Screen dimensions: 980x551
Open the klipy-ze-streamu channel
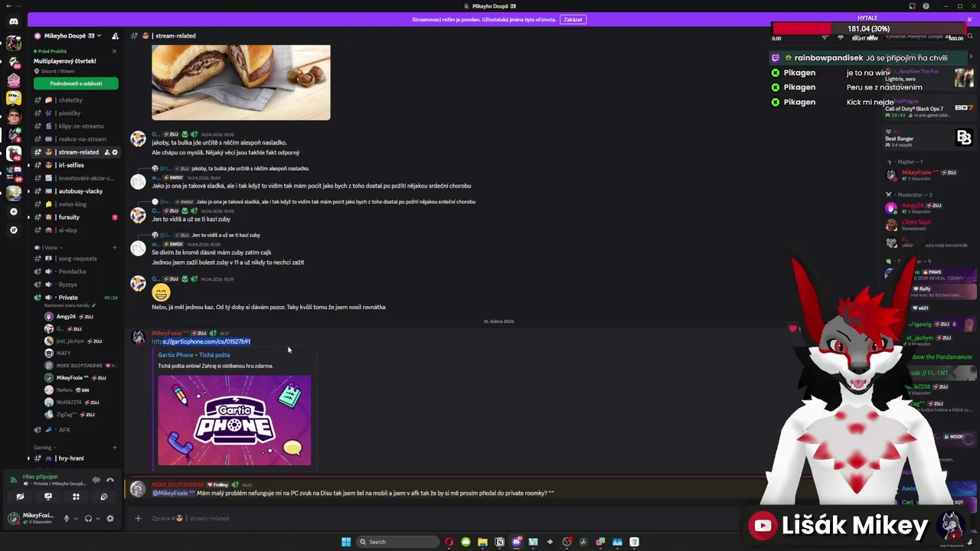click(76, 126)
